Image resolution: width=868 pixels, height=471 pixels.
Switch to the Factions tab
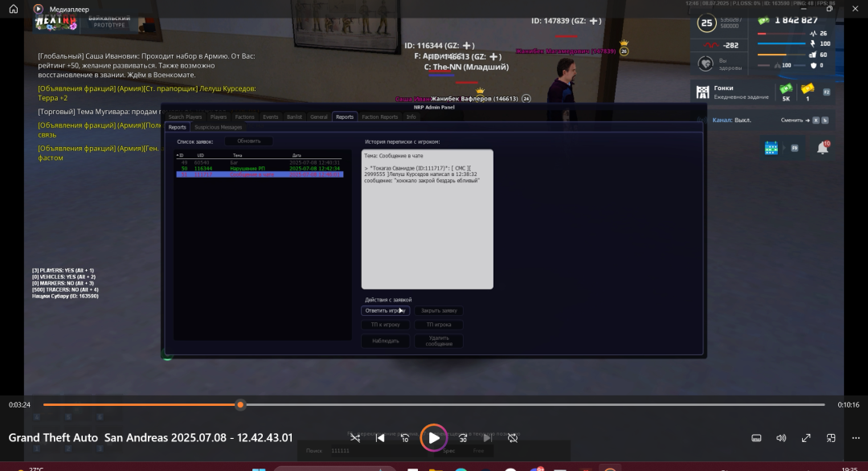pyautogui.click(x=244, y=117)
